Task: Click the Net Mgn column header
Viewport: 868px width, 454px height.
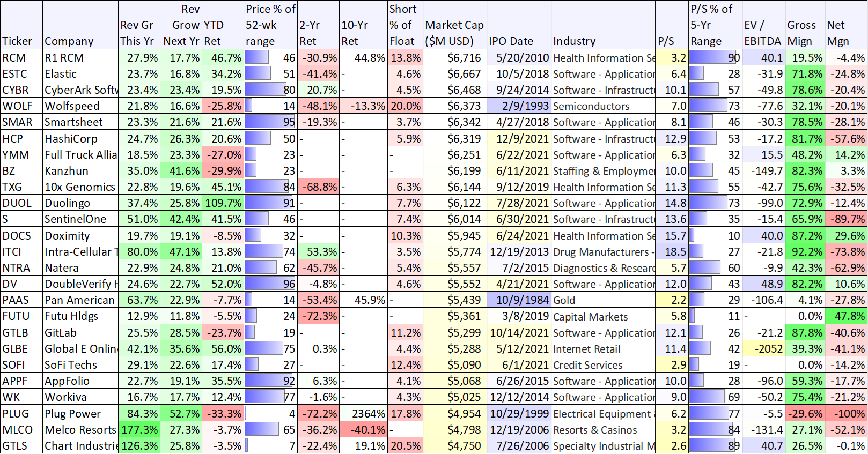Action: point(846,25)
